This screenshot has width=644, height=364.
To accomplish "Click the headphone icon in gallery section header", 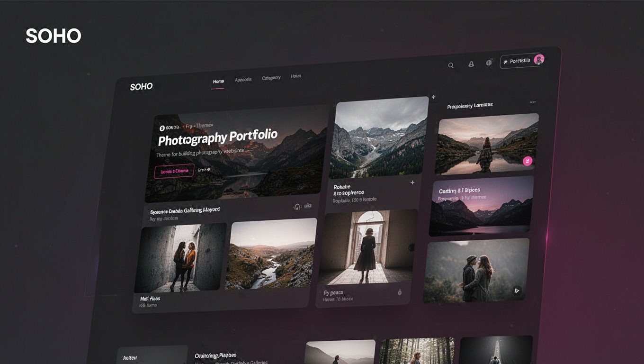I will (x=297, y=207).
